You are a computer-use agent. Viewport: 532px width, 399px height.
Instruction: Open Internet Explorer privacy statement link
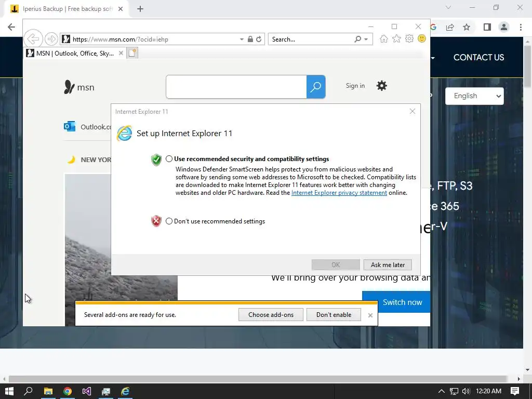[x=339, y=193]
